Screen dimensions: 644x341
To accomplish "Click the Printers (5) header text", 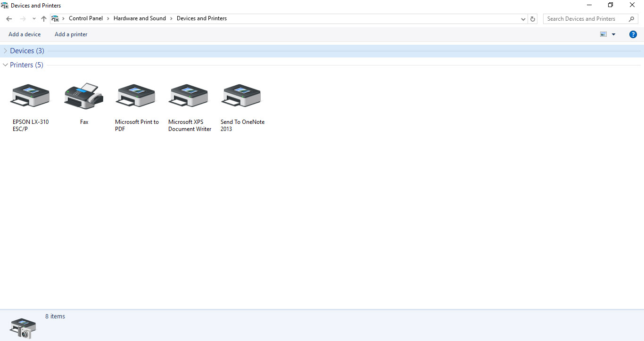I will point(26,65).
